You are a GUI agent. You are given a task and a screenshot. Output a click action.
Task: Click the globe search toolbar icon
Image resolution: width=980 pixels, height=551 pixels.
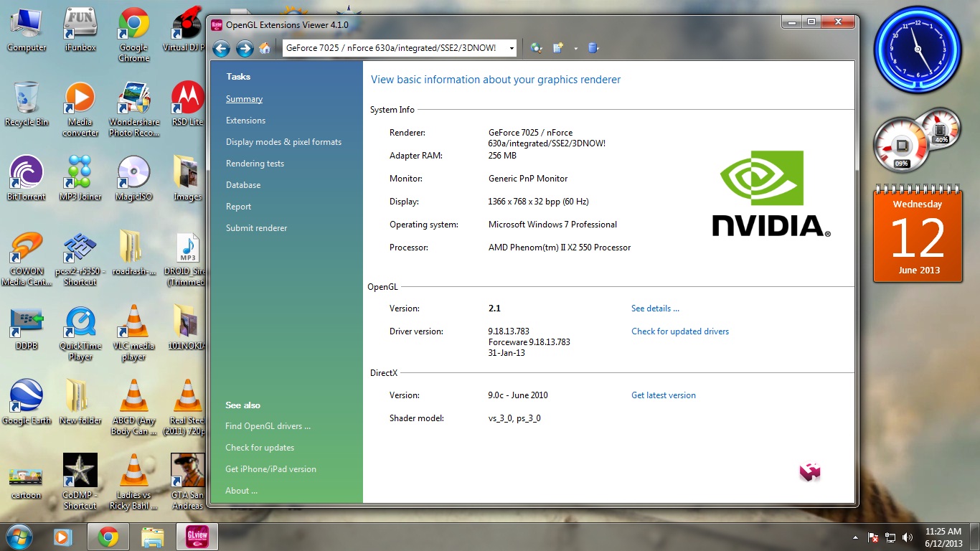click(x=536, y=48)
